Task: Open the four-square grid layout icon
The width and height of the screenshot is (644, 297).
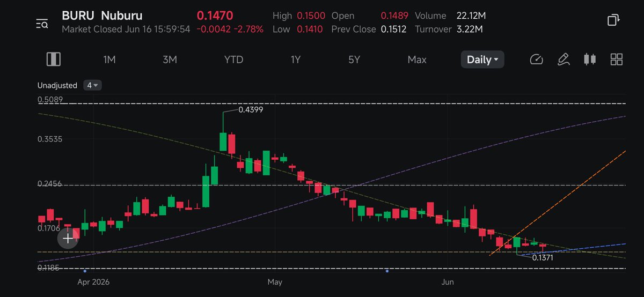Action: pyautogui.click(x=617, y=60)
